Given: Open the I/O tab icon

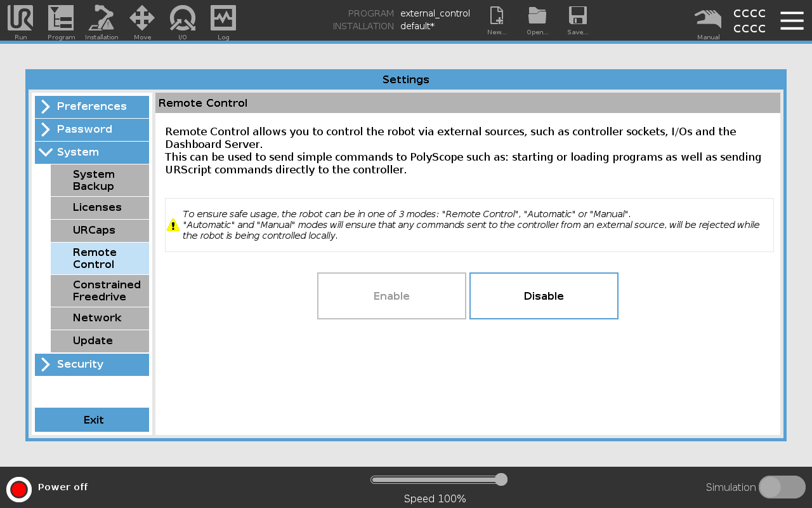Looking at the screenshot, I should click(x=183, y=19).
